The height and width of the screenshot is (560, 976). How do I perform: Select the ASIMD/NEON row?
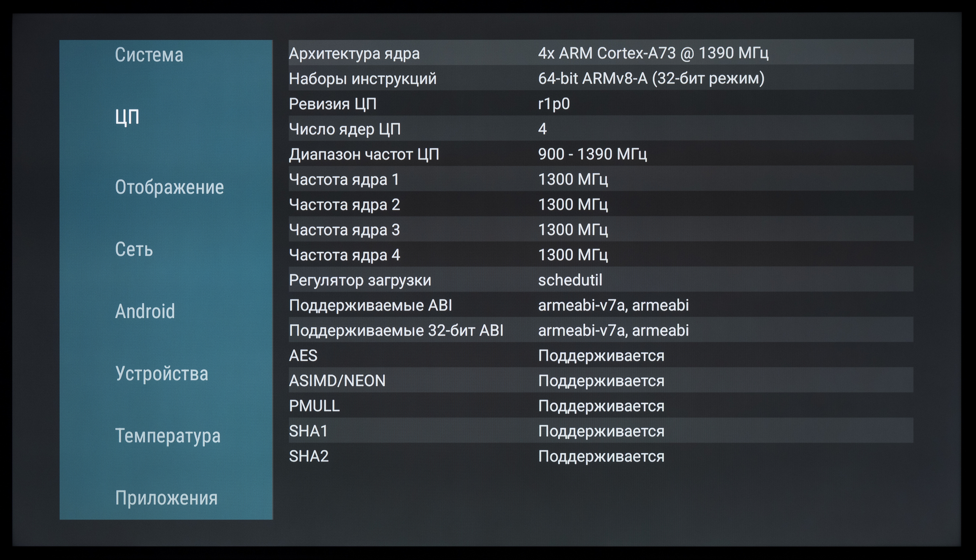pos(600,380)
